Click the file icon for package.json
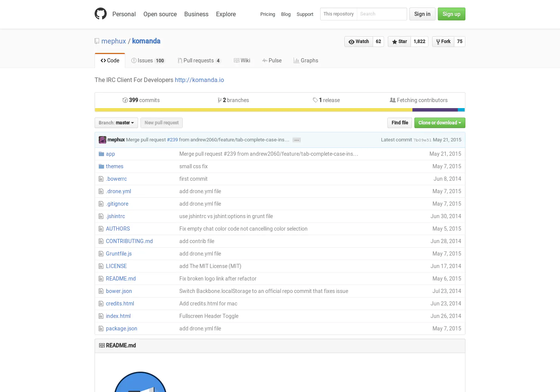The height and width of the screenshot is (392, 560). click(x=101, y=328)
